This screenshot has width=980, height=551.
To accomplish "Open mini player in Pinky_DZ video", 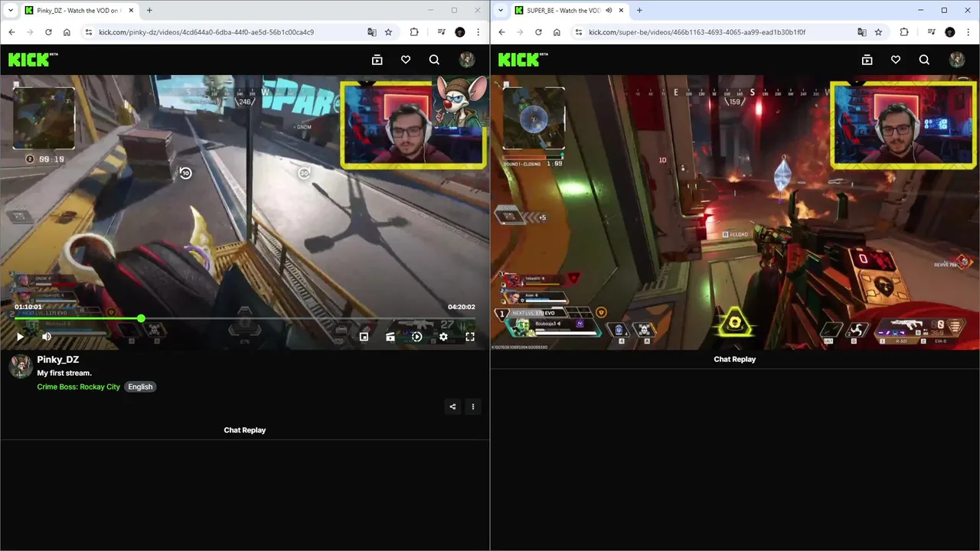I will (364, 337).
